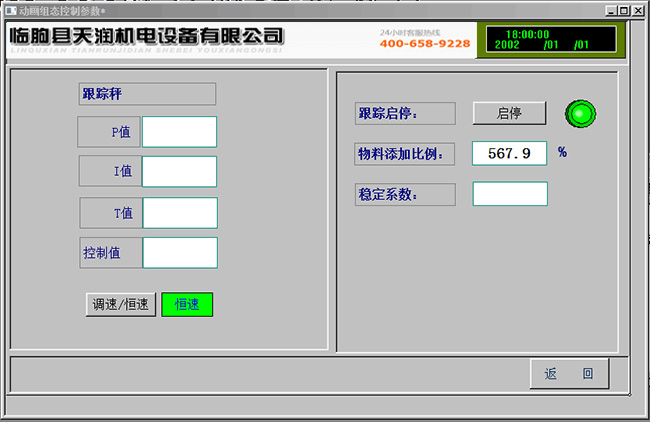This screenshot has width=650, height=422.
Task: Click the hotline number 400-658-9228
Action: pos(425,44)
